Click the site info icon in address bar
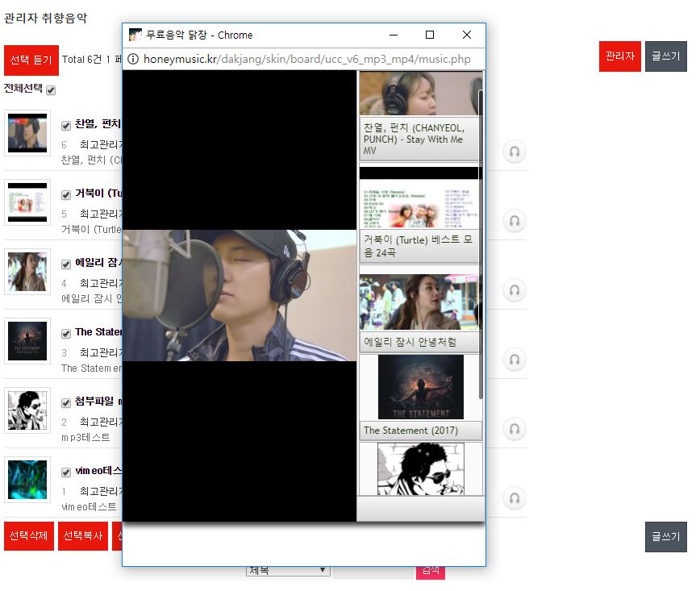 [x=134, y=59]
